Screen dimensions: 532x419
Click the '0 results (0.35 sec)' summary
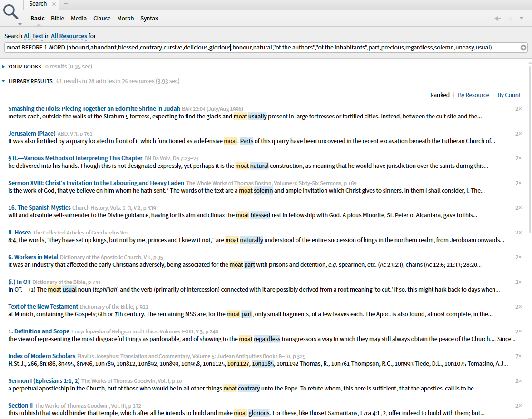(69, 67)
